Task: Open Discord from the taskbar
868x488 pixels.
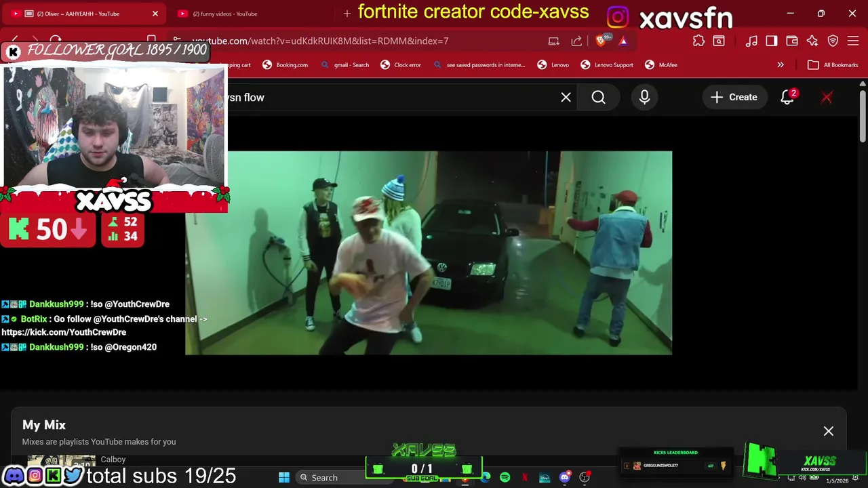Action: point(564,477)
